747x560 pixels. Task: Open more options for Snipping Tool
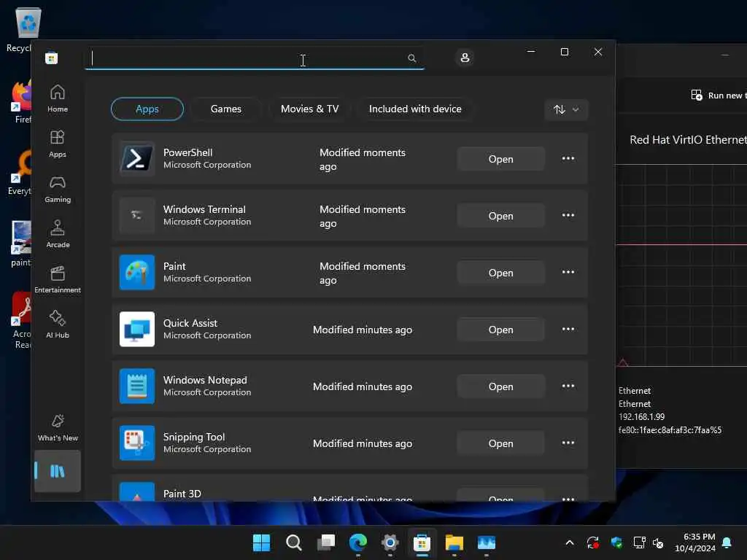568,443
